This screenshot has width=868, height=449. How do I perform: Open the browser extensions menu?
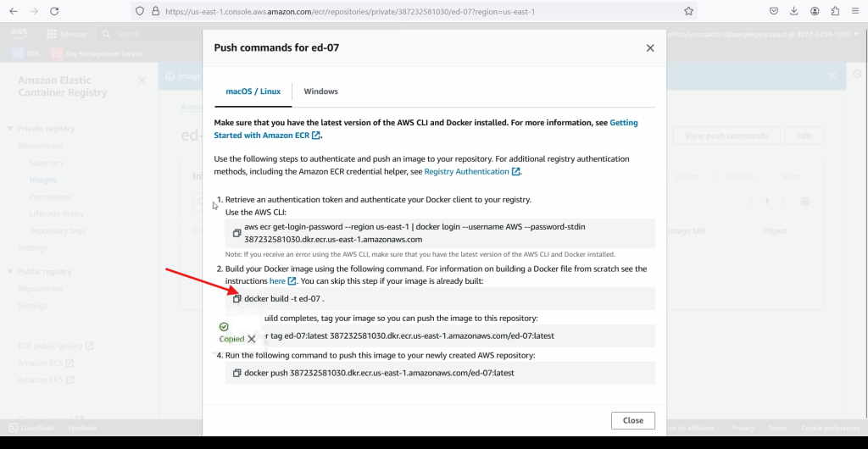coord(835,12)
